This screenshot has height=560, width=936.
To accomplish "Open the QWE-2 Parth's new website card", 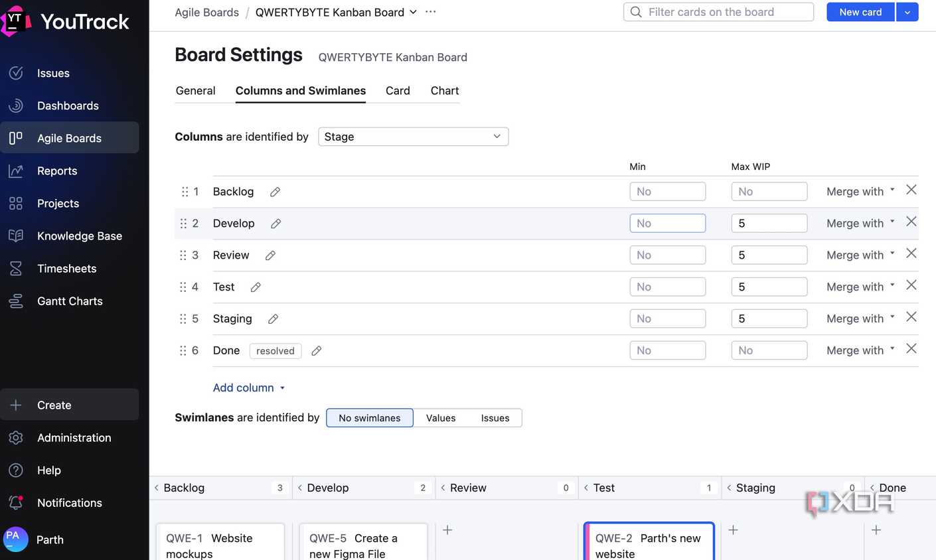I will (649, 541).
